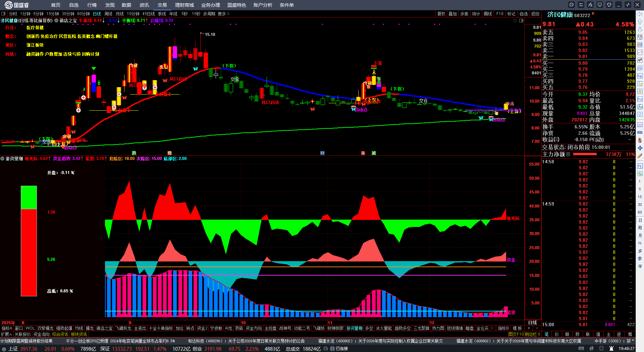This screenshot has height=352, width=644.
Task: Click the list icon beside 主力净额
Action: (568, 154)
